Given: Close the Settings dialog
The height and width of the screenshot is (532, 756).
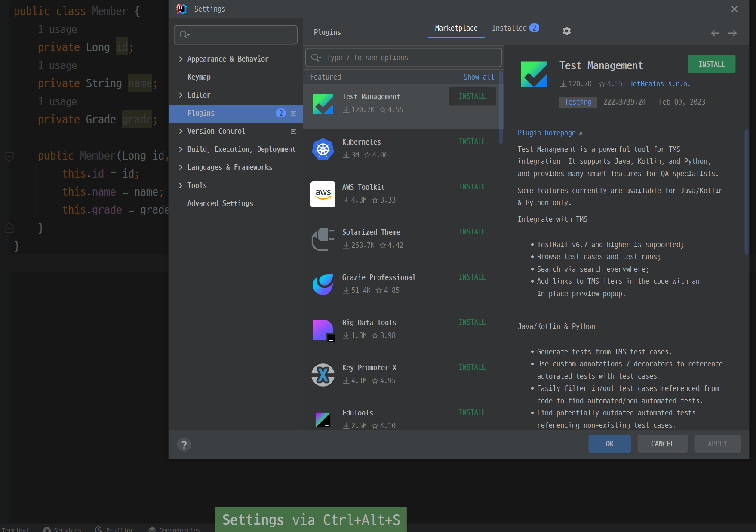Looking at the screenshot, I should tap(734, 9).
